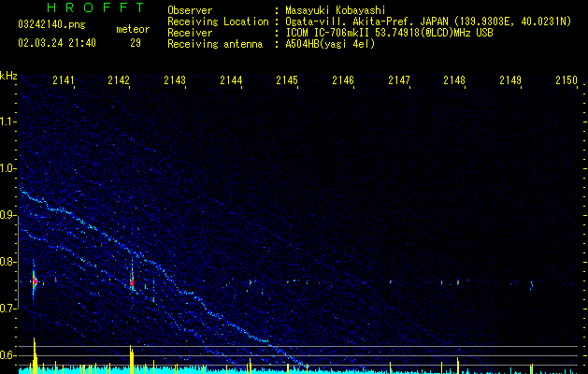The image size is (588, 374).
Task: Click the 2144 time axis marker
Action: tap(231, 80)
